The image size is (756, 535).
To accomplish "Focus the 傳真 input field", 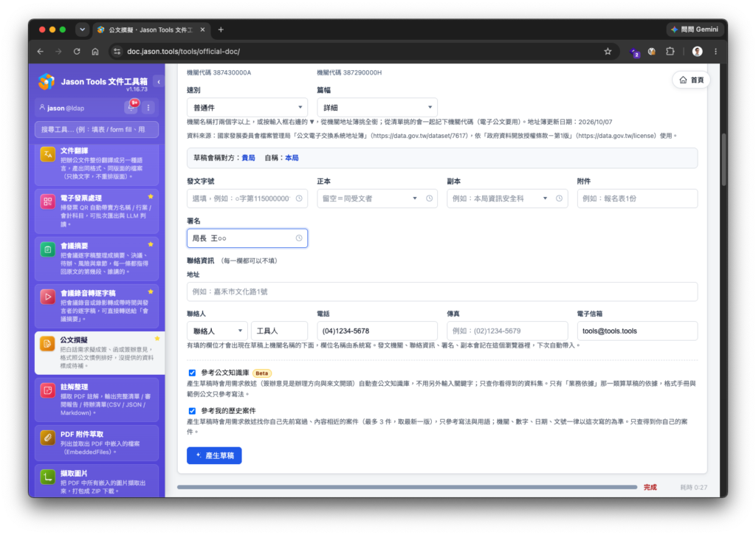I will 506,331.
